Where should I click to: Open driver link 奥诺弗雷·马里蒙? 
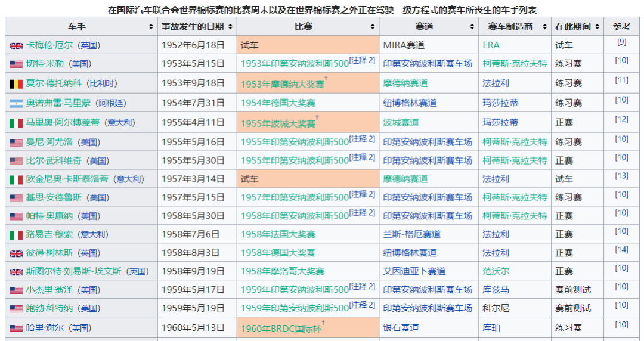coord(58,103)
